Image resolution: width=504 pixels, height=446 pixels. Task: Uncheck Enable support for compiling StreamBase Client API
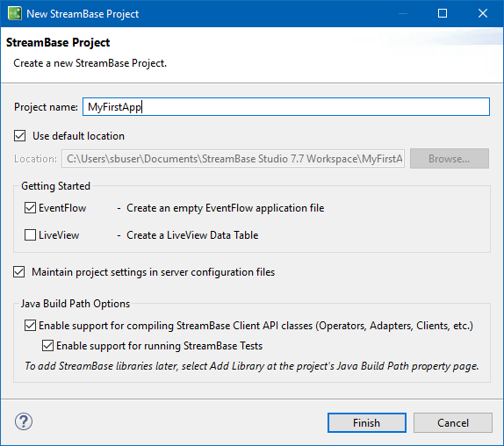(30, 326)
